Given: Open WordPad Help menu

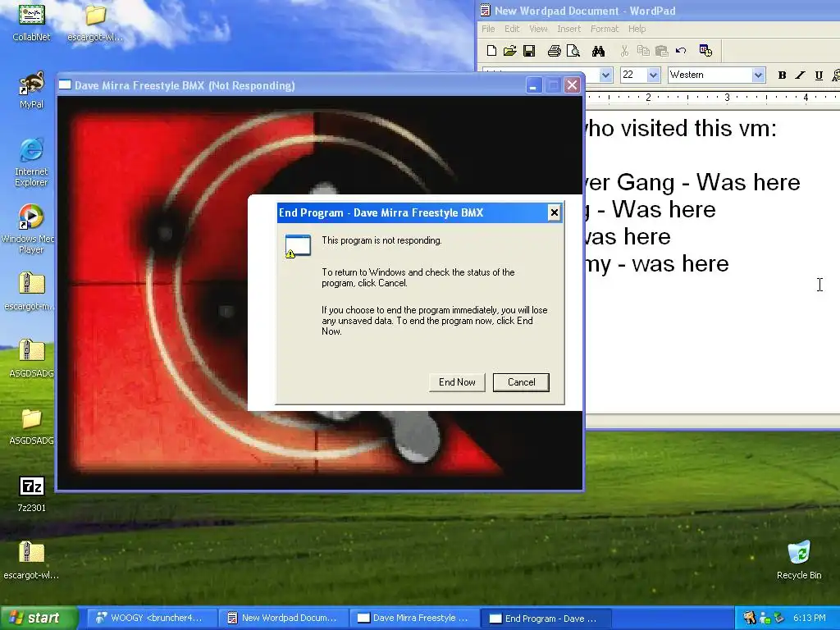Looking at the screenshot, I should pos(637,29).
